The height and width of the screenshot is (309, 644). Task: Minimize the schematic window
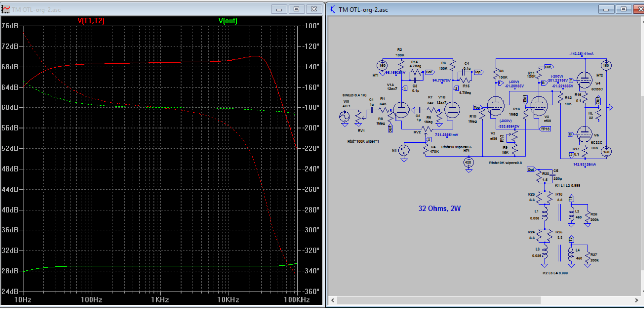pos(606,9)
